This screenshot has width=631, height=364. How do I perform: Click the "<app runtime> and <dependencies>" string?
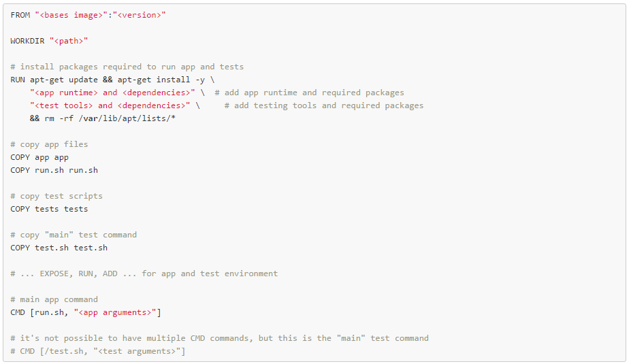112,93
